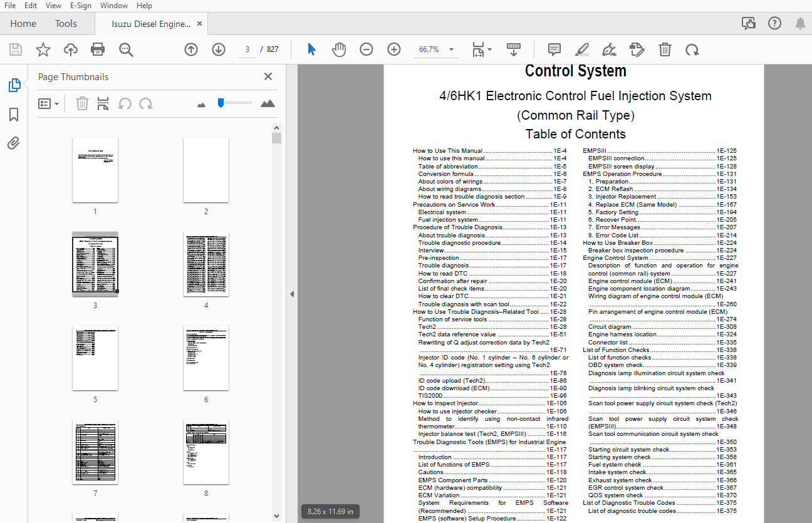Click the edit stamp tool icon

coord(637,49)
